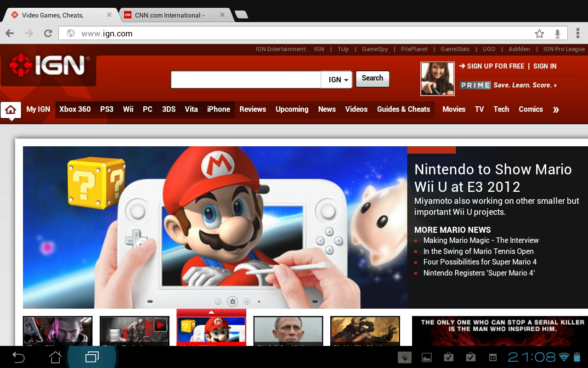Go to IGN home via house icon
Viewport: 588px width, 368px height.
[x=11, y=109]
